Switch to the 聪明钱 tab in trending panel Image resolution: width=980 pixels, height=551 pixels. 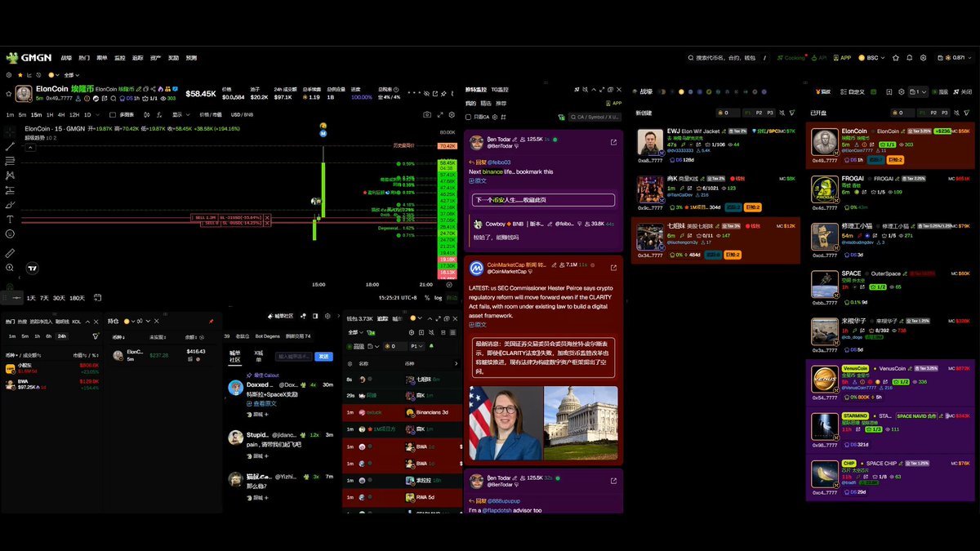pos(62,322)
